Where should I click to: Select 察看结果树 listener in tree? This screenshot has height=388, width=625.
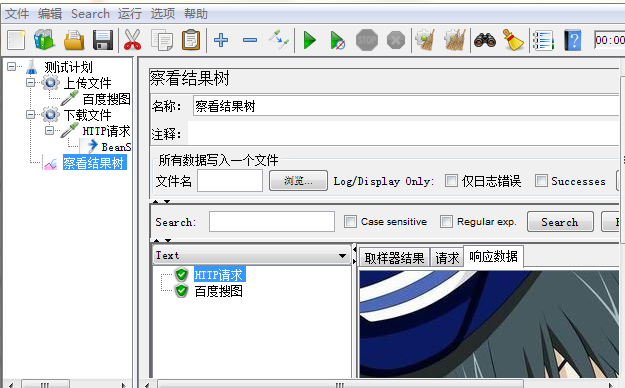click(94, 163)
